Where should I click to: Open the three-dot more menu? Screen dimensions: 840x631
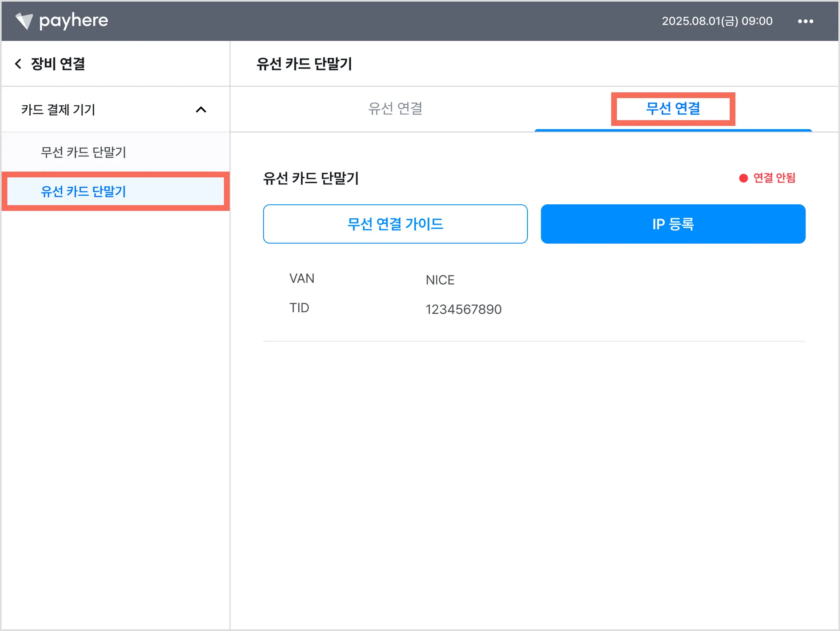pyautogui.click(x=805, y=21)
